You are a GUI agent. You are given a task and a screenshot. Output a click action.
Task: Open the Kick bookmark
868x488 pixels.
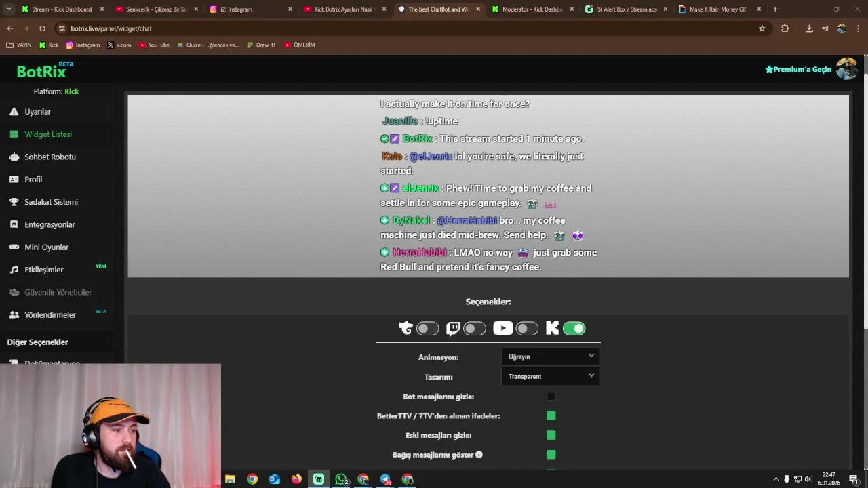click(49, 45)
